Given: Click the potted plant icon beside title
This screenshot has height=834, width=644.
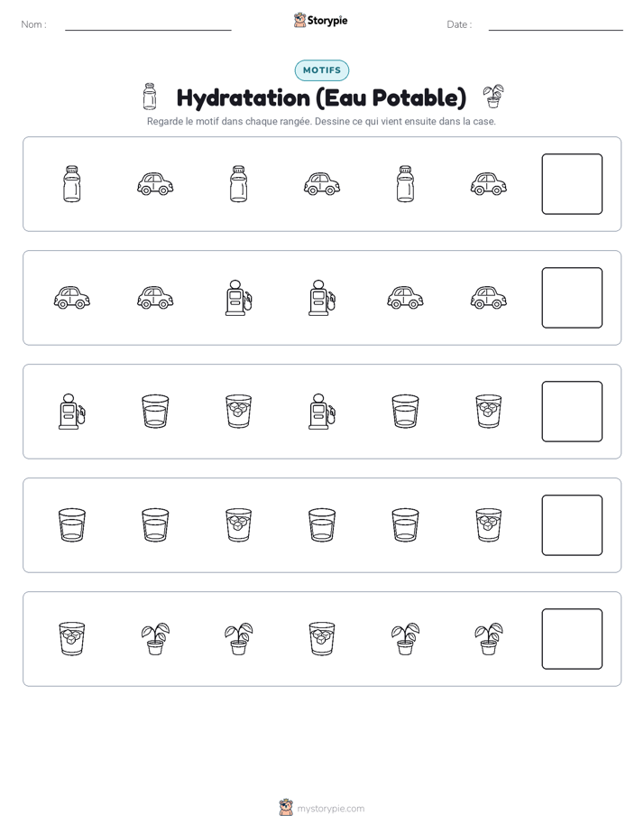Looking at the screenshot, I should click(x=493, y=97).
